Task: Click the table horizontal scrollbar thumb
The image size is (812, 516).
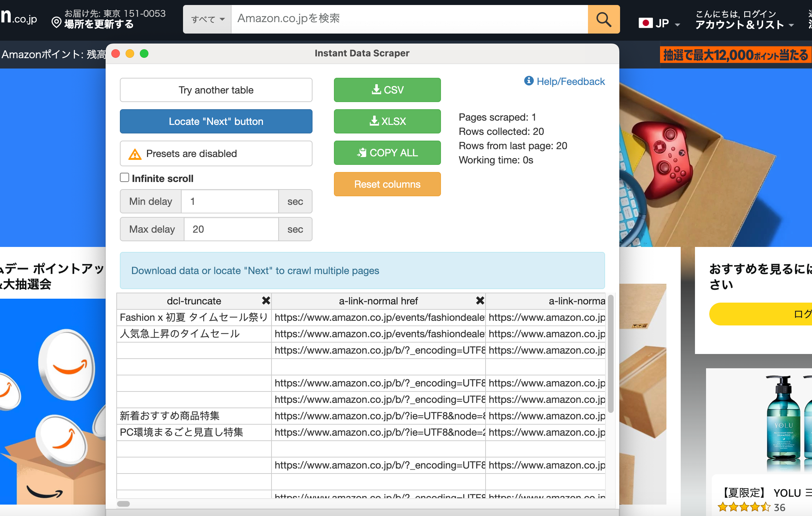Action: (x=123, y=504)
